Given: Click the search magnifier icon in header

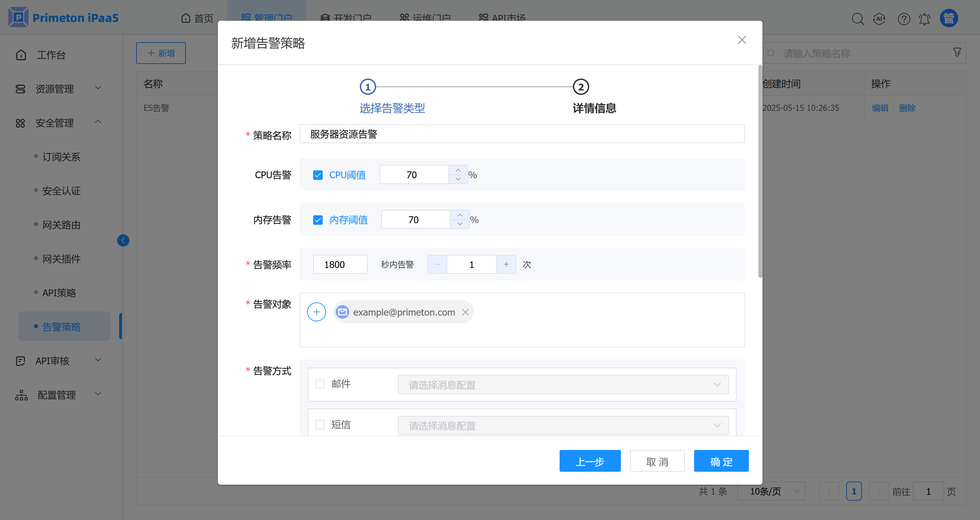Looking at the screenshot, I should 857,19.
